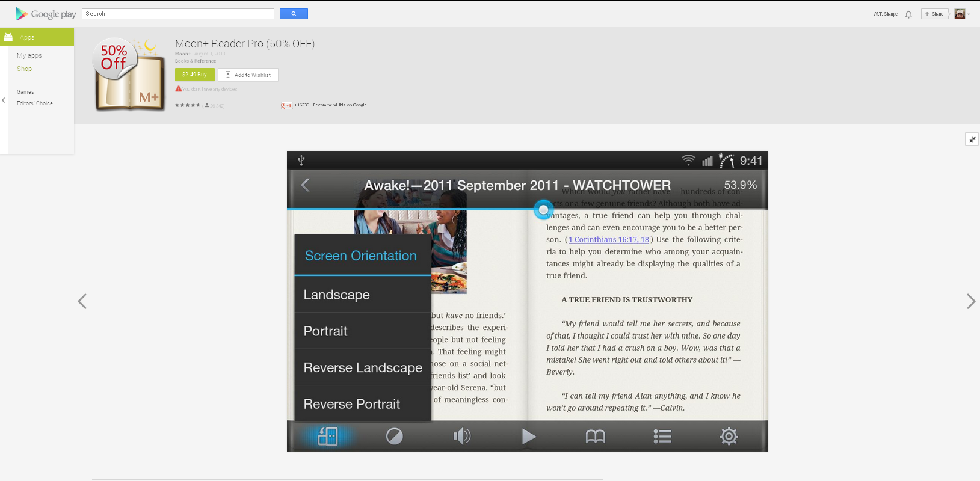Click the $2.49 Buy button
Screen dimensions: 980x481
point(194,75)
